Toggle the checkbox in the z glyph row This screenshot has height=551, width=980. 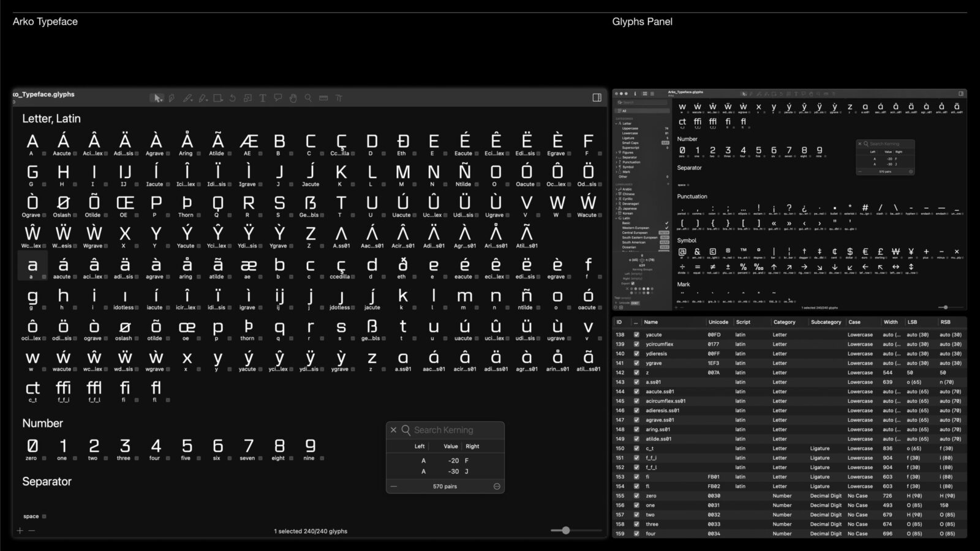pos(636,373)
